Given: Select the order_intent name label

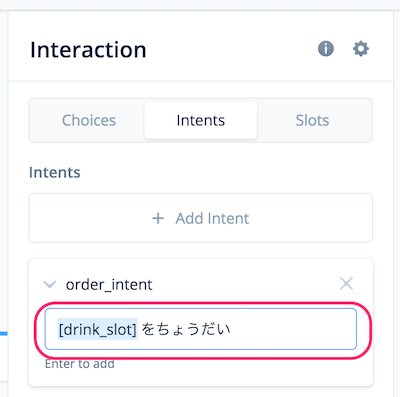Looking at the screenshot, I should [109, 285].
